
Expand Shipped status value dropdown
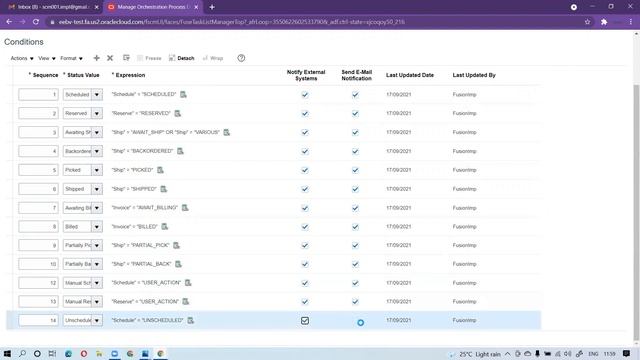tap(97, 189)
